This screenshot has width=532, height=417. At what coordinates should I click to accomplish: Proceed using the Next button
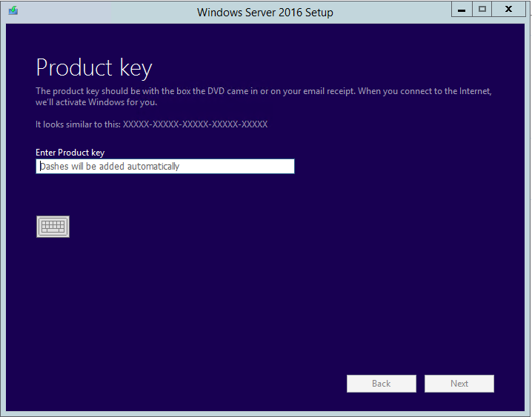click(459, 384)
